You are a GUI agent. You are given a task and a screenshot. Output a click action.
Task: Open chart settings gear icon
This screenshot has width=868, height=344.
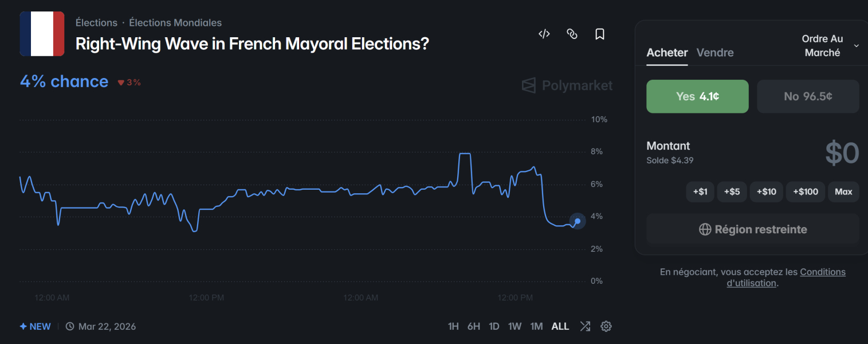[606, 326]
